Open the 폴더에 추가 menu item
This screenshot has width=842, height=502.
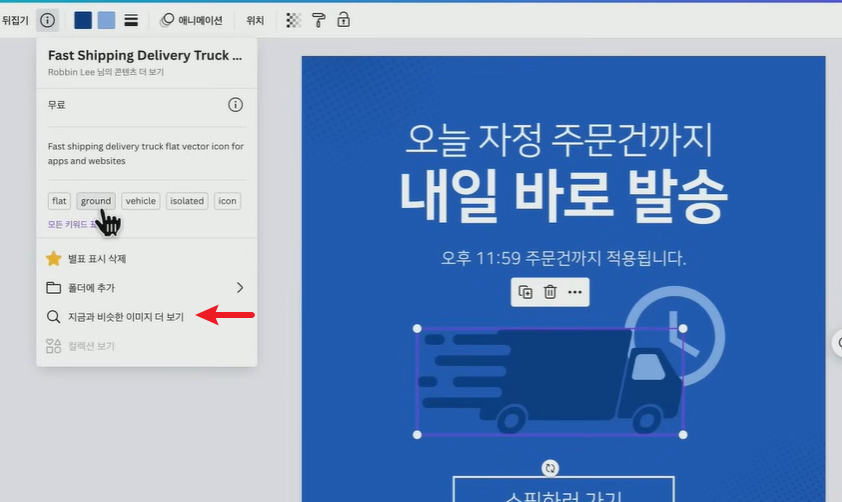coord(147,288)
